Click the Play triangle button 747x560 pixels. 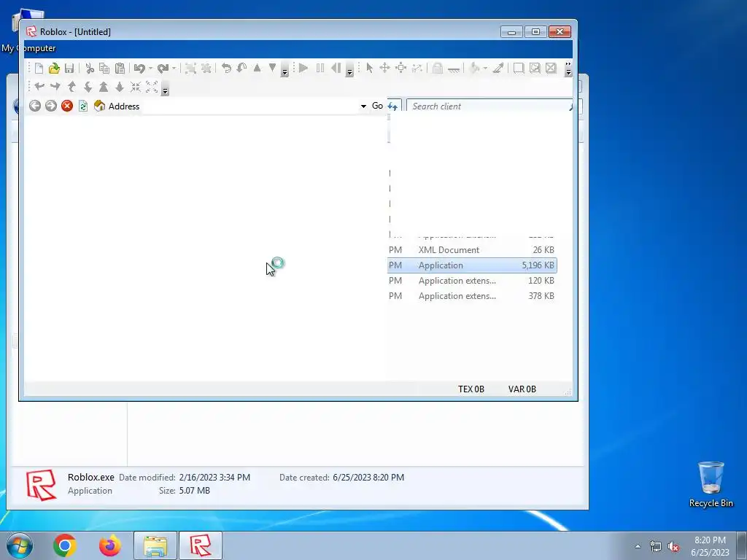(x=303, y=68)
